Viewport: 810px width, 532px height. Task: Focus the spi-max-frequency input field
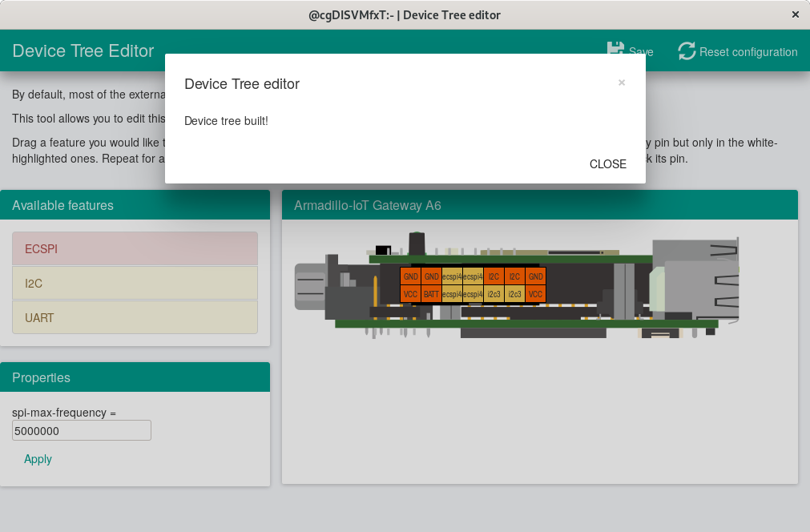[x=82, y=430]
